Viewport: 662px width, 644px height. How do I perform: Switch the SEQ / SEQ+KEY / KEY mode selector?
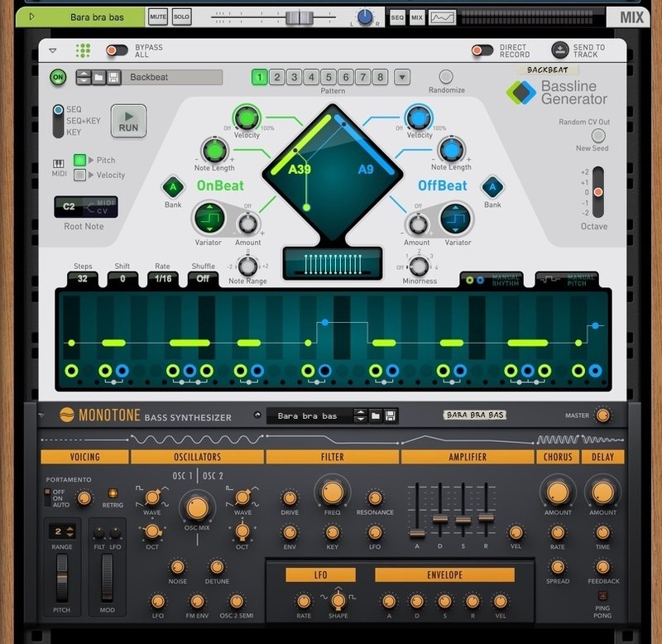(x=58, y=121)
